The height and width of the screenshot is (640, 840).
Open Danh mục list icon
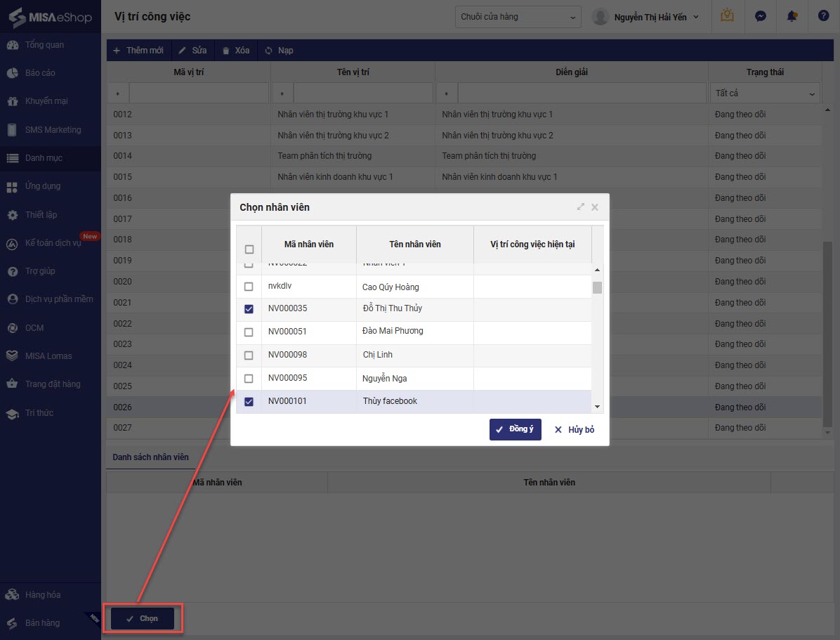13,158
